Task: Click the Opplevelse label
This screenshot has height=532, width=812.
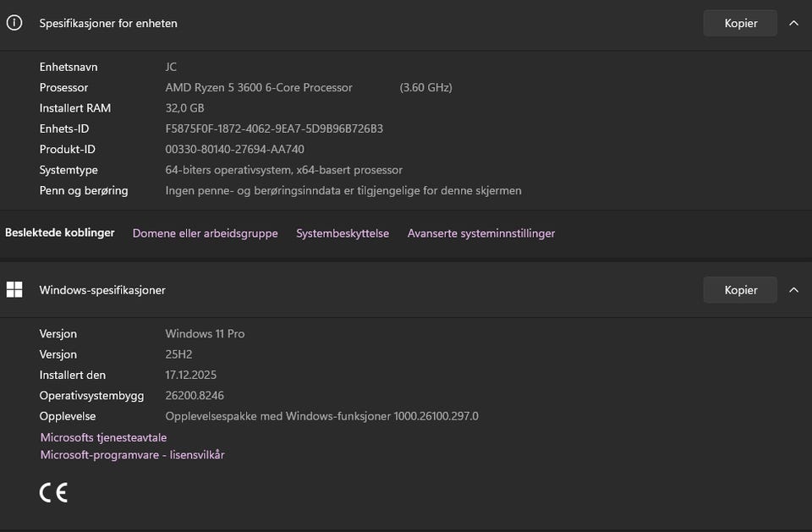Action: [x=68, y=416]
